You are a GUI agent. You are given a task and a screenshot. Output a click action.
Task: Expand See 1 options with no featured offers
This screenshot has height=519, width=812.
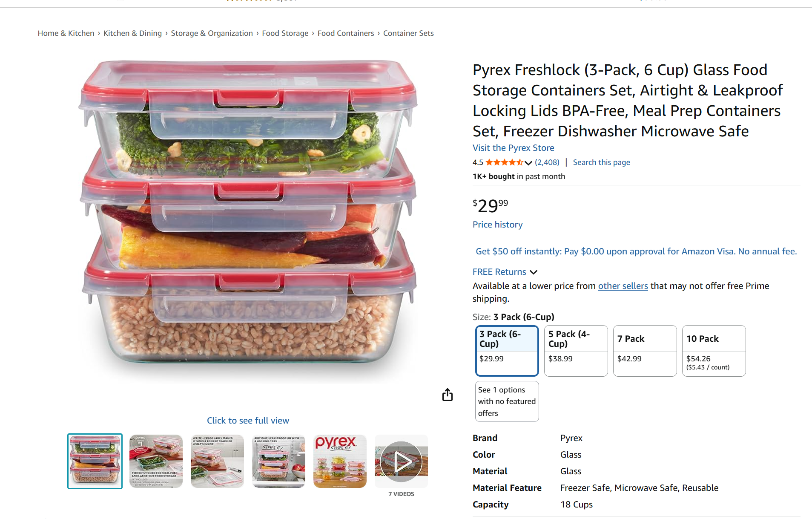[507, 401]
